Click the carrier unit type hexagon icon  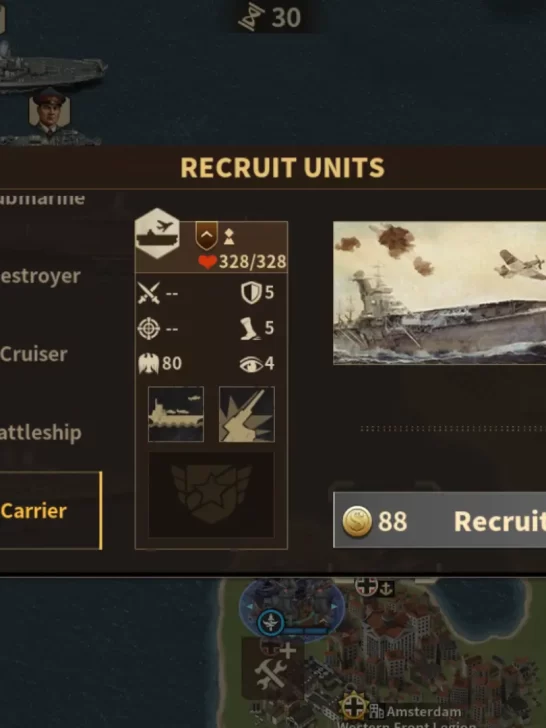157,233
